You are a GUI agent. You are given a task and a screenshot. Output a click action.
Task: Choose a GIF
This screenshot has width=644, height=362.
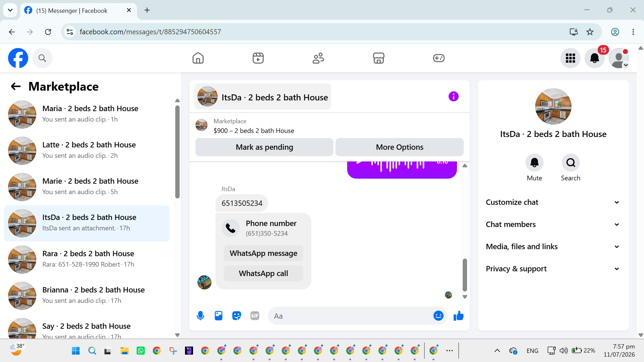click(x=255, y=316)
